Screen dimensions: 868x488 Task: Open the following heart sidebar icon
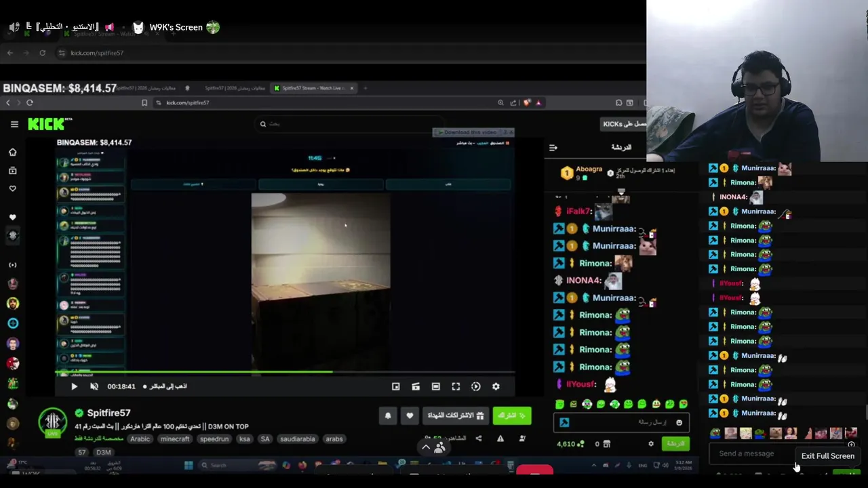[12, 188]
